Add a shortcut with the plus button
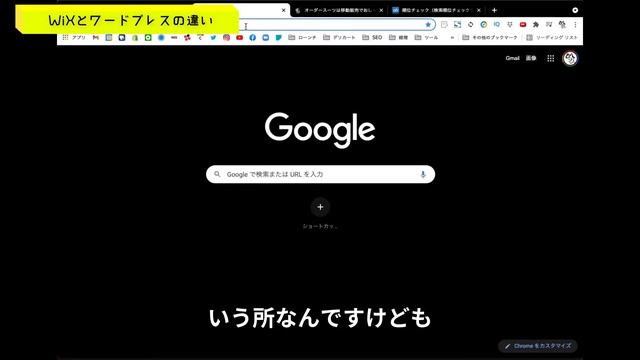640x360 pixels. coord(320,207)
